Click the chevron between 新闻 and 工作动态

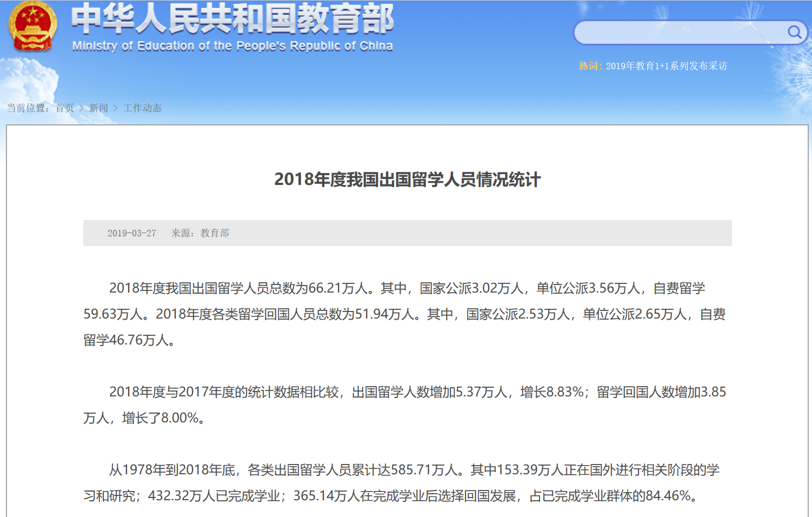point(116,108)
